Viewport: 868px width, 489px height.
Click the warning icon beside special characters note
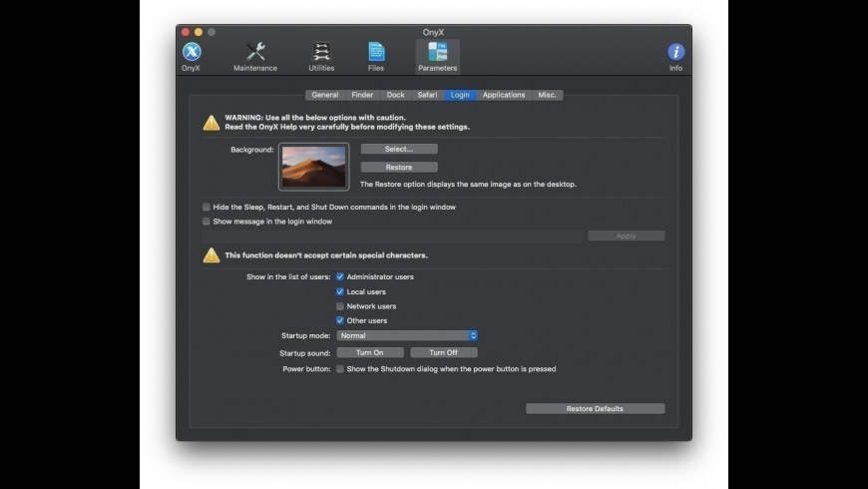[x=212, y=255]
